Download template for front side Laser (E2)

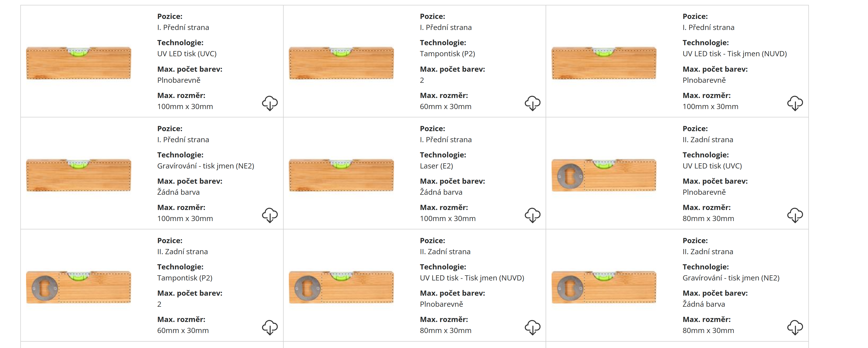532,215
